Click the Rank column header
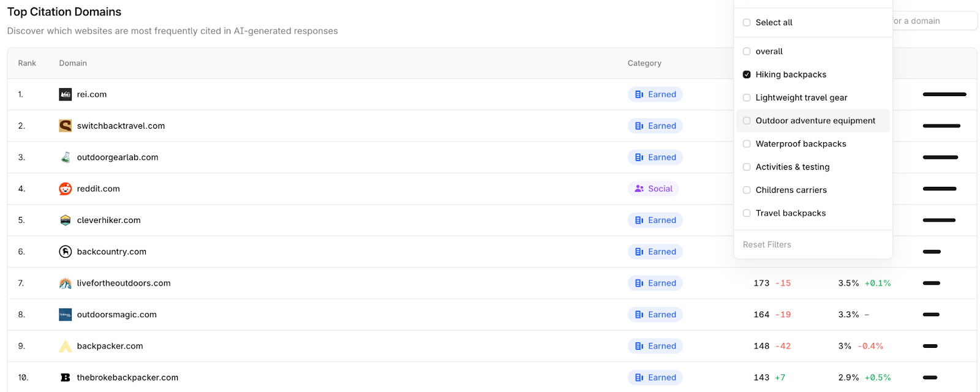Image resolution: width=980 pixels, height=392 pixels. 27,63
